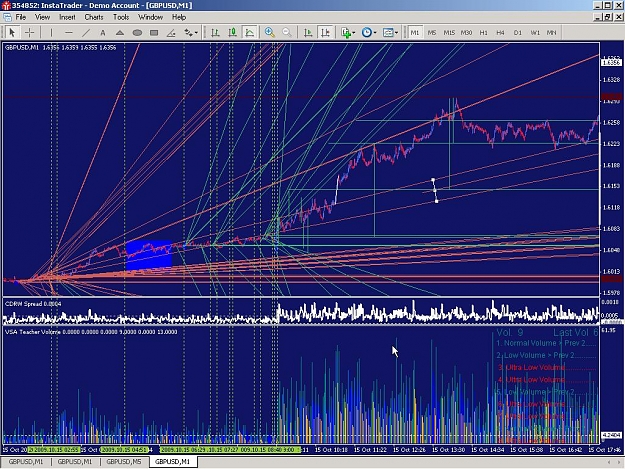
Task: Open the Help menu
Action: tap(179, 17)
